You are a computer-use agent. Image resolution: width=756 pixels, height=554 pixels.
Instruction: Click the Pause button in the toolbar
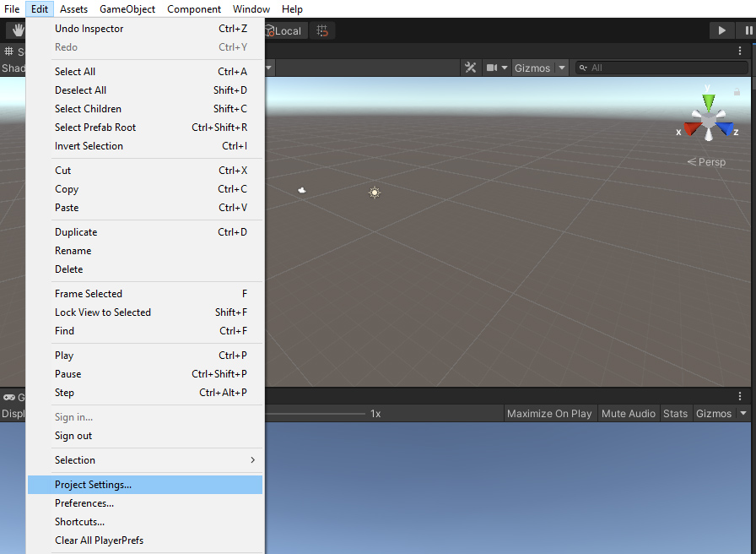point(748,30)
